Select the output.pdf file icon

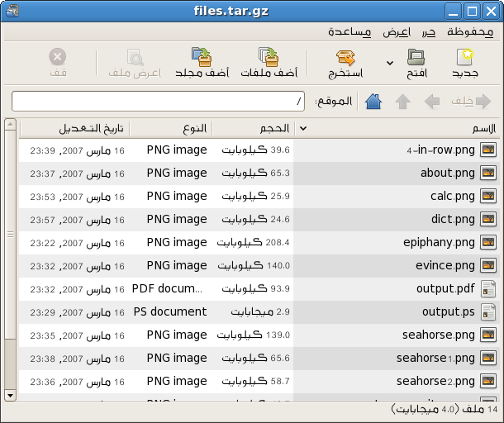(488, 289)
